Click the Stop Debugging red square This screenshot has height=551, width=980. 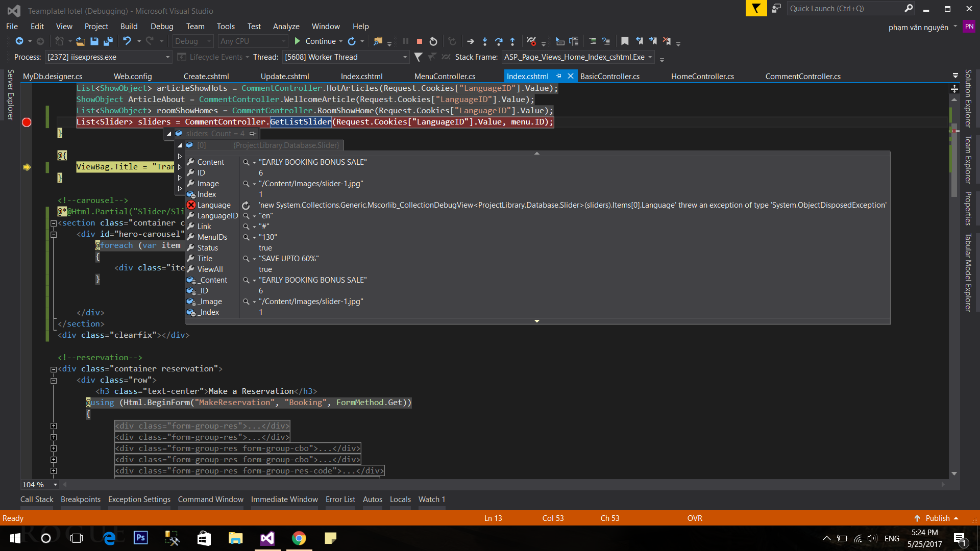pyautogui.click(x=420, y=41)
